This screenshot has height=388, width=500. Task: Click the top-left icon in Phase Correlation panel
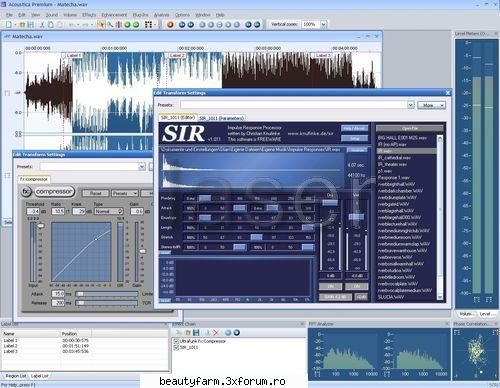tap(457, 332)
